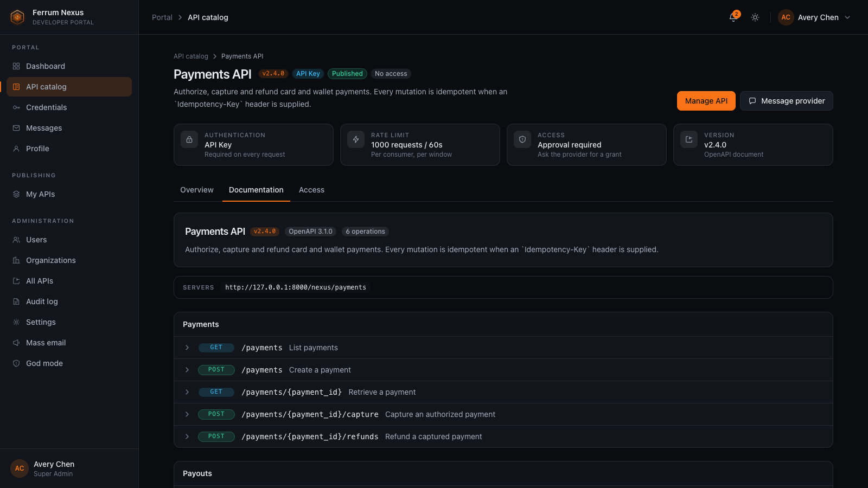Expand the Refund a captured payment row

click(x=503, y=436)
